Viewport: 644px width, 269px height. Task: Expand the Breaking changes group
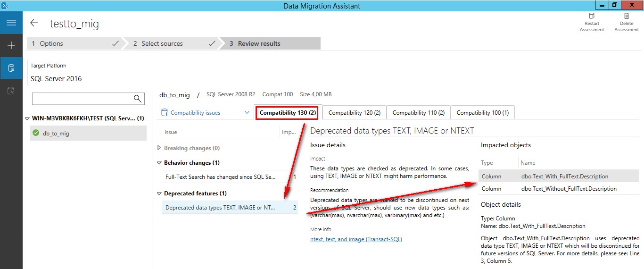click(159, 148)
